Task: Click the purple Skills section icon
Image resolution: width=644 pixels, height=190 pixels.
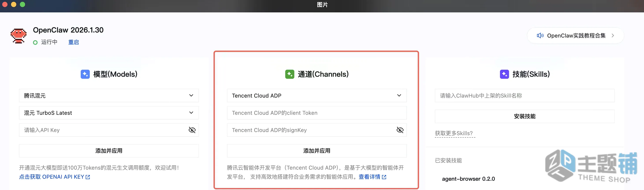Action: tap(504, 74)
